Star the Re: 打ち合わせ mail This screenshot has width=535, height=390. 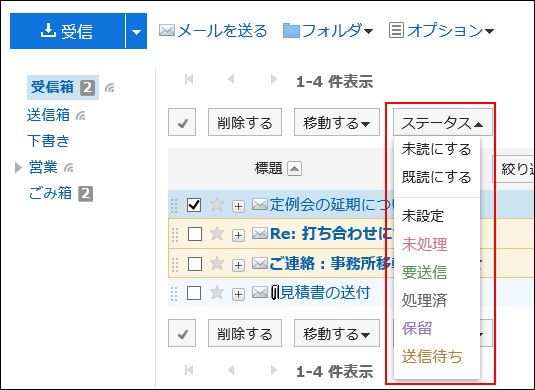(217, 234)
